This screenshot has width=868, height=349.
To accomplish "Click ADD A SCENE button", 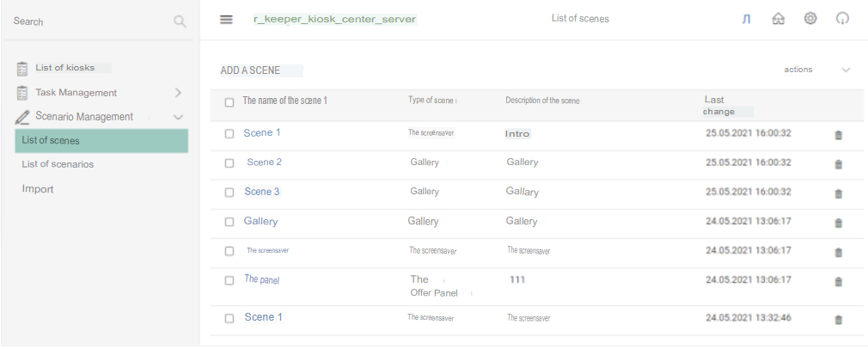I will click(x=261, y=70).
